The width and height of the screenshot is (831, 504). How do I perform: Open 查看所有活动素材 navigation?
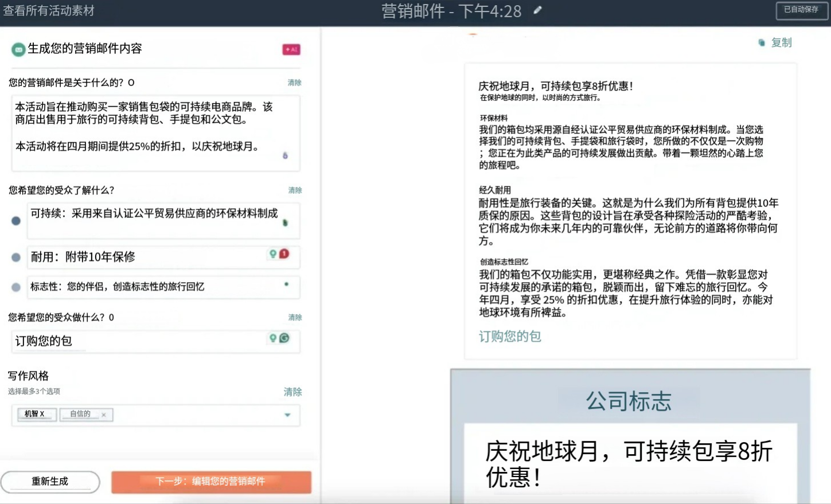[x=49, y=10]
